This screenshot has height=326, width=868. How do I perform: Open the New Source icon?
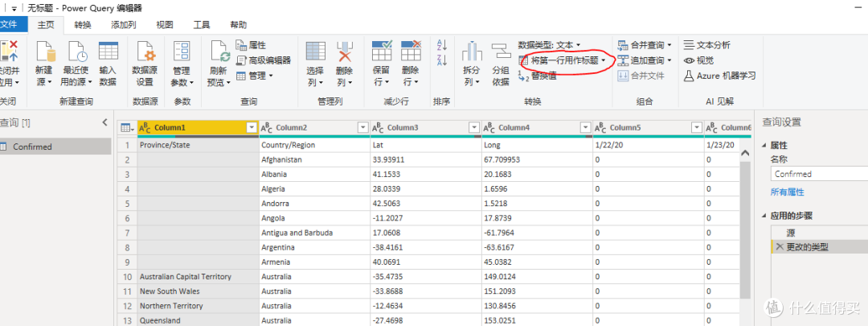pos(45,51)
